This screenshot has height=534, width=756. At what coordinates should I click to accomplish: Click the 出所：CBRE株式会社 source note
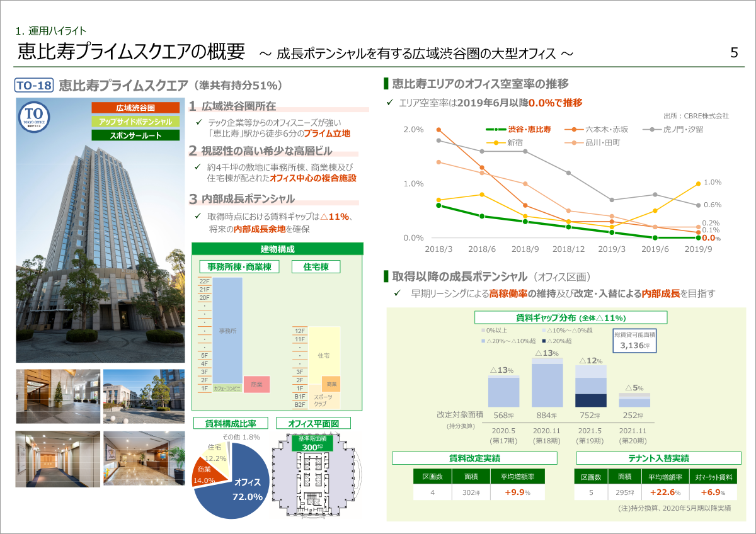point(696,116)
